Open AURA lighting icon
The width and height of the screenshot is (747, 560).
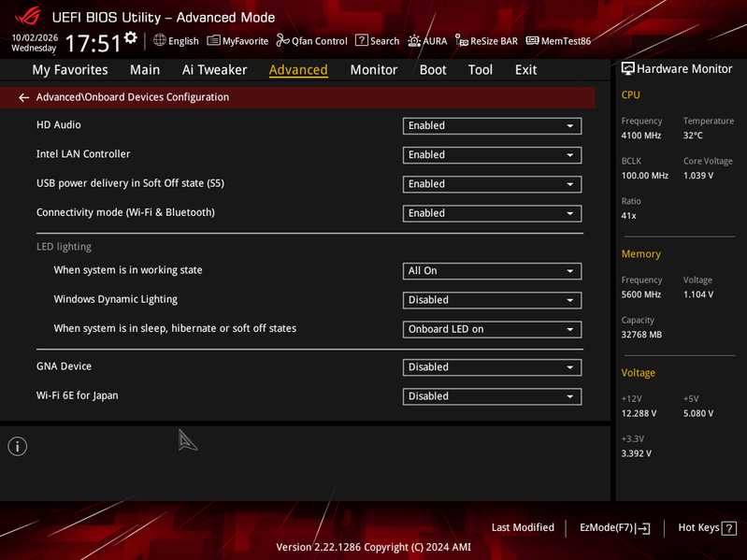click(x=414, y=40)
